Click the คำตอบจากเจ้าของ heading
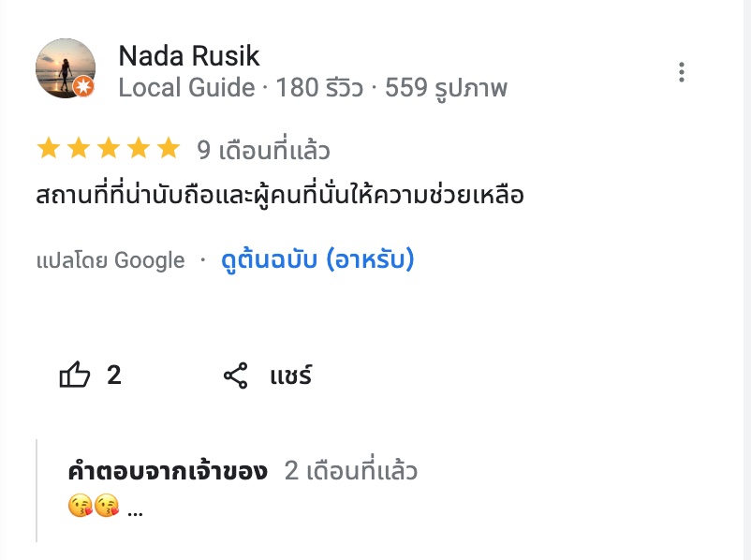 click(169, 471)
